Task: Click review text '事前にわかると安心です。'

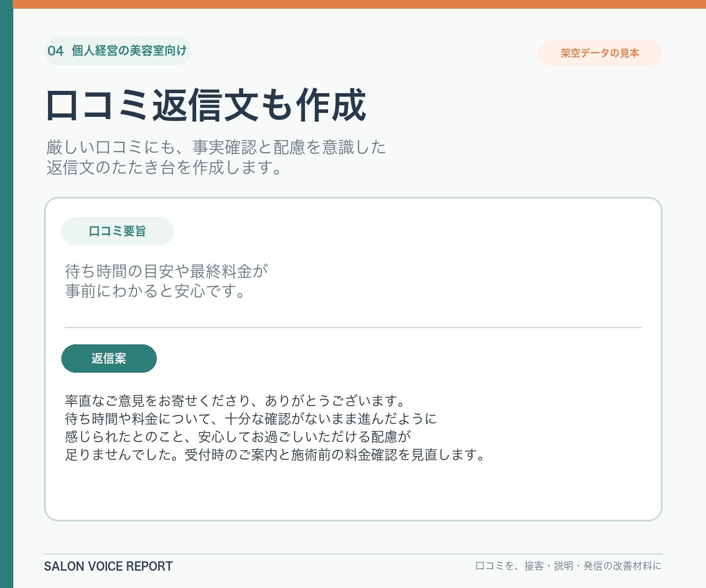Action: tap(156, 291)
